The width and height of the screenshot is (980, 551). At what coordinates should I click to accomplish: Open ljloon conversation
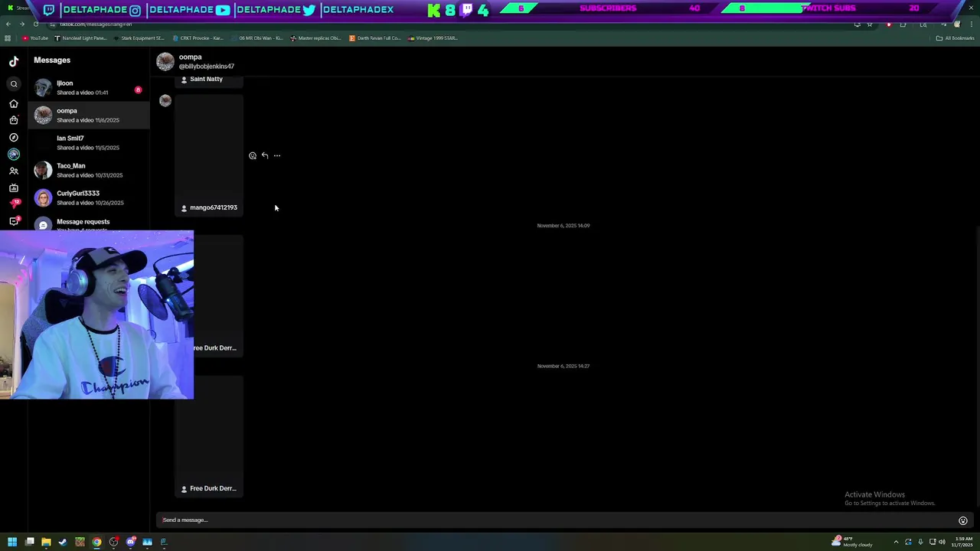coord(89,88)
